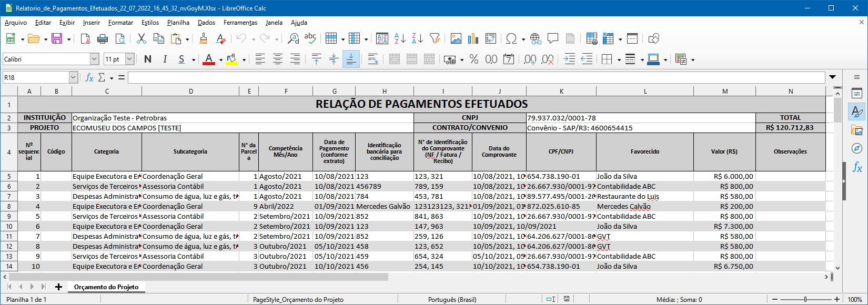This screenshot has width=868, height=305.
Task: Run the Spelling check icon
Action: pos(310,38)
